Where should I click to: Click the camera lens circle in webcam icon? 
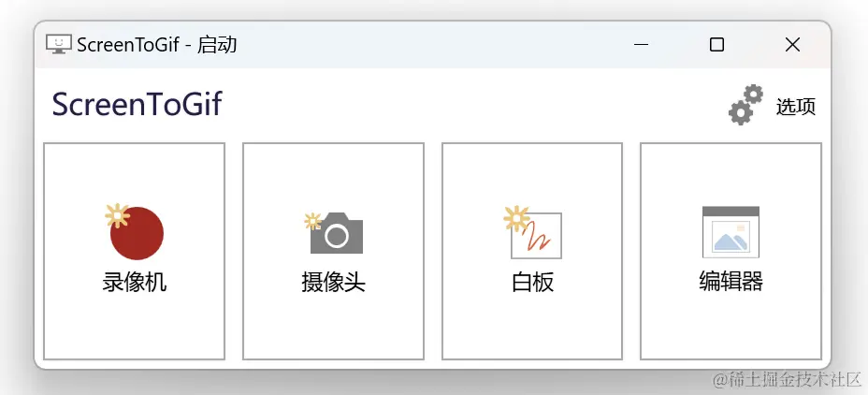336,237
